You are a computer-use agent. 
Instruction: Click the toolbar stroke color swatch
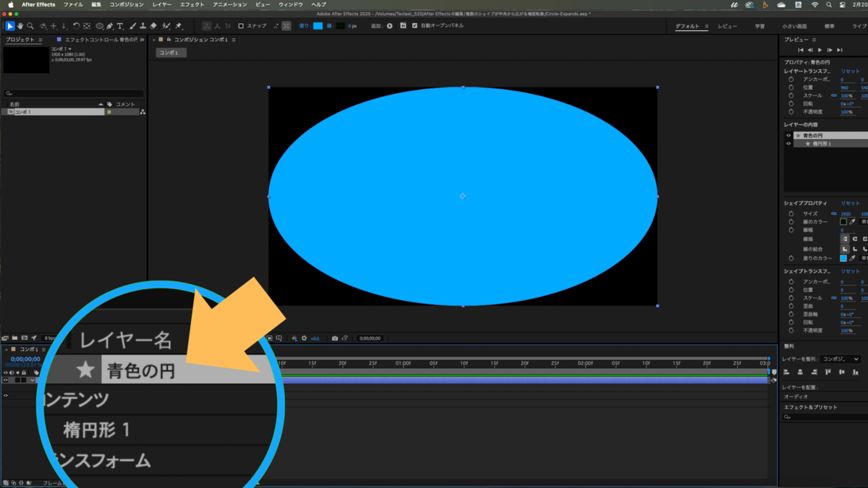(x=341, y=26)
